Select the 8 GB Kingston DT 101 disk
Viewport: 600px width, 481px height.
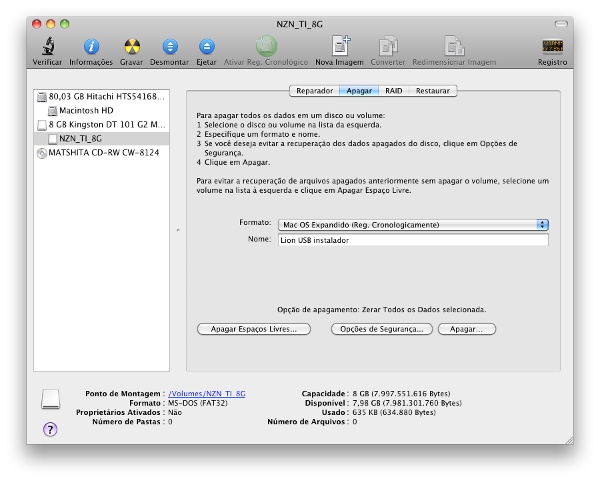click(x=101, y=125)
